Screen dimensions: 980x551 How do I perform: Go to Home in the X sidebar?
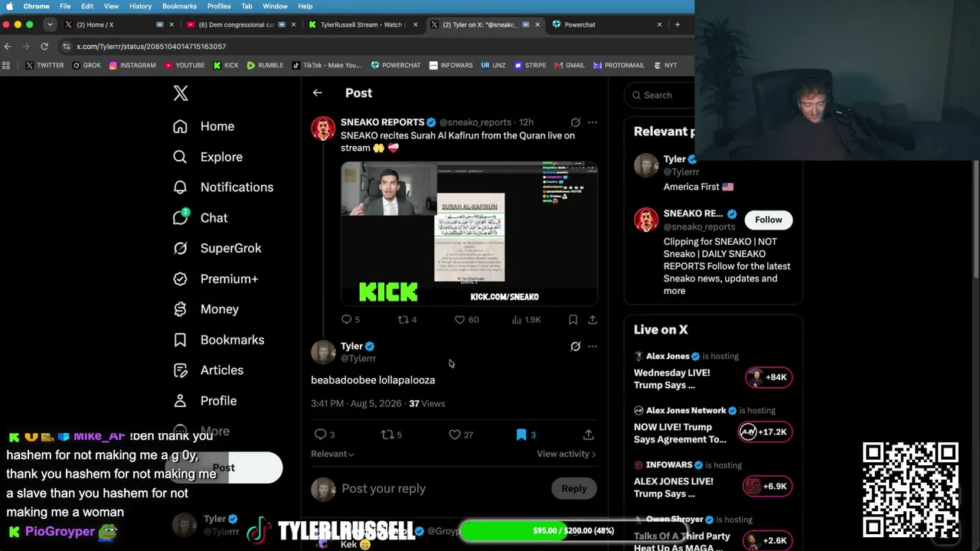pos(204,126)
